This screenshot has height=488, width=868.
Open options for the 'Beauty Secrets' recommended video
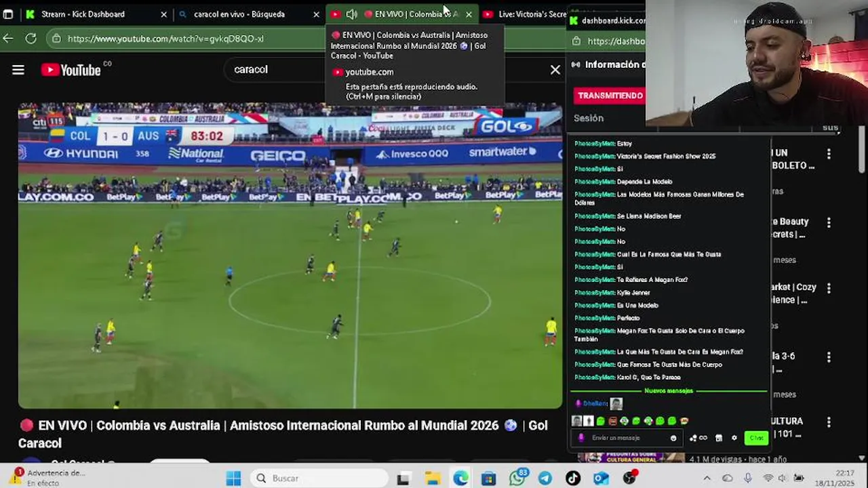click(829, 222)
